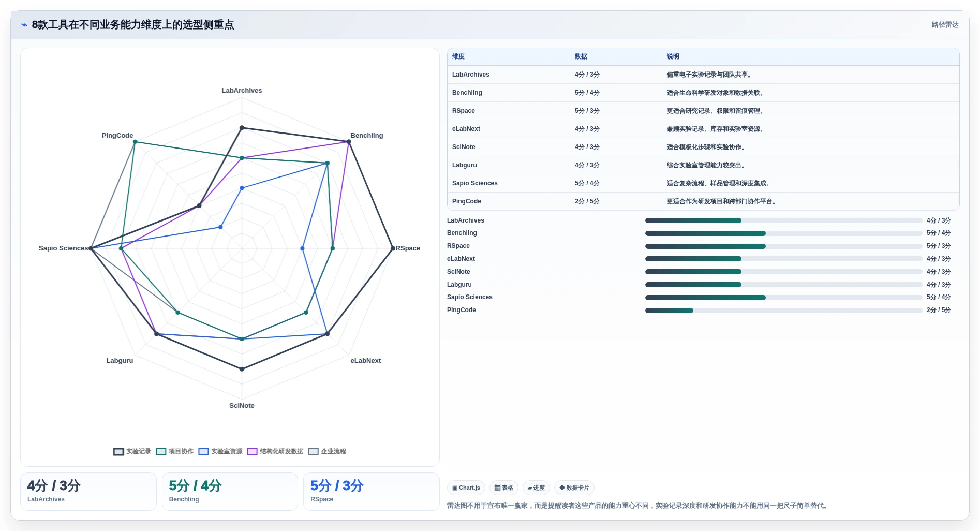The image size is (980, 531).
Task: Click the RSpace progress bar
Action: click(783, 246)
